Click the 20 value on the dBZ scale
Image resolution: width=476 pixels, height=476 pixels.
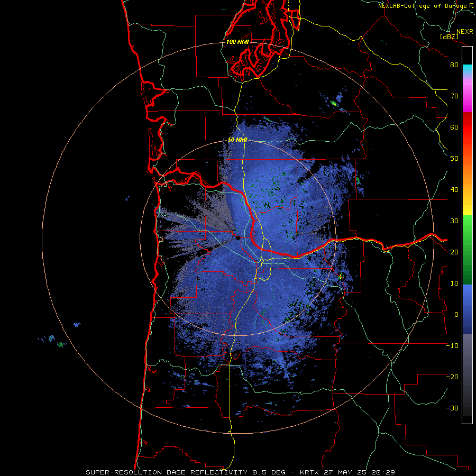coord(454,252)
